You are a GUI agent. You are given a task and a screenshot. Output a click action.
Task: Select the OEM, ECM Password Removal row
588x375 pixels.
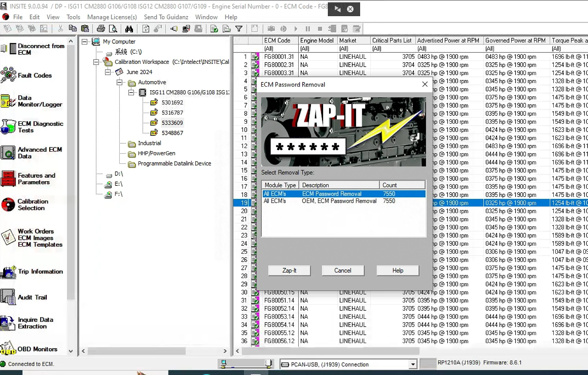coord(338,201)
